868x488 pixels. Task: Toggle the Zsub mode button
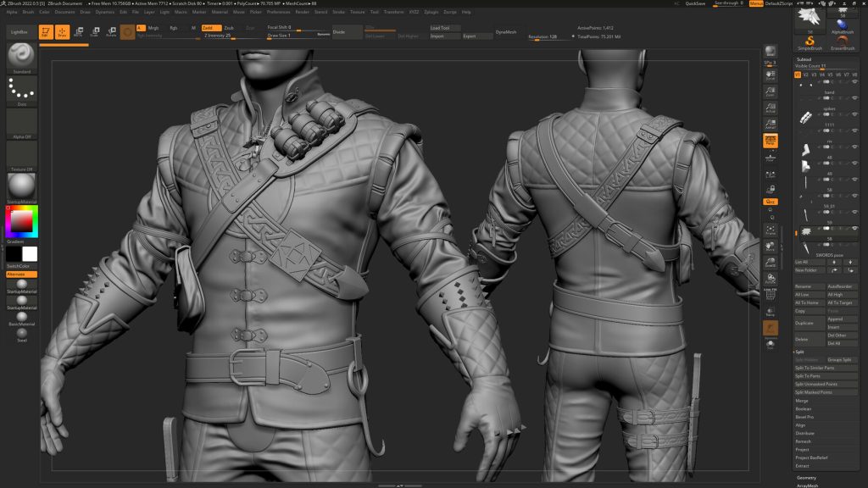[229, 28]
